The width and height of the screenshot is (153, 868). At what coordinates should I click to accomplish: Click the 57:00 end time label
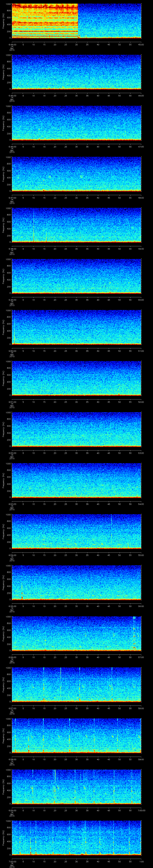tap(141, 657)
